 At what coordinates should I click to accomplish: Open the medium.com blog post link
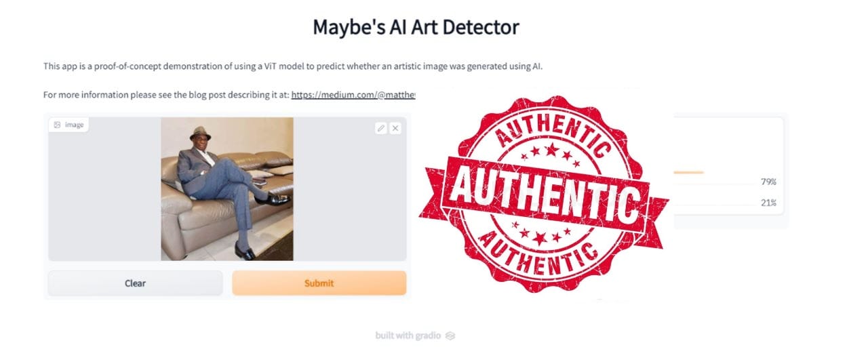[353, 95]
